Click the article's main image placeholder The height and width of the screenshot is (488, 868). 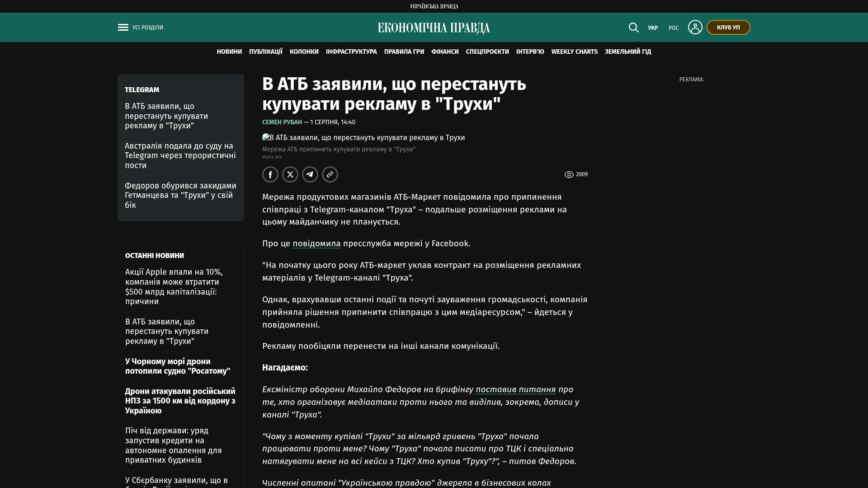(363, 138)
